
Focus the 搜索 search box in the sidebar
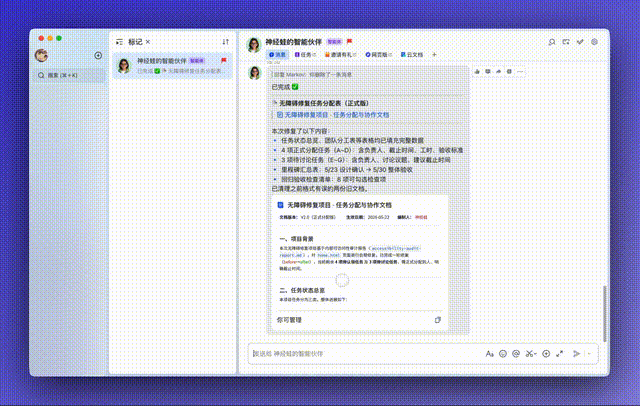[70, 75]
